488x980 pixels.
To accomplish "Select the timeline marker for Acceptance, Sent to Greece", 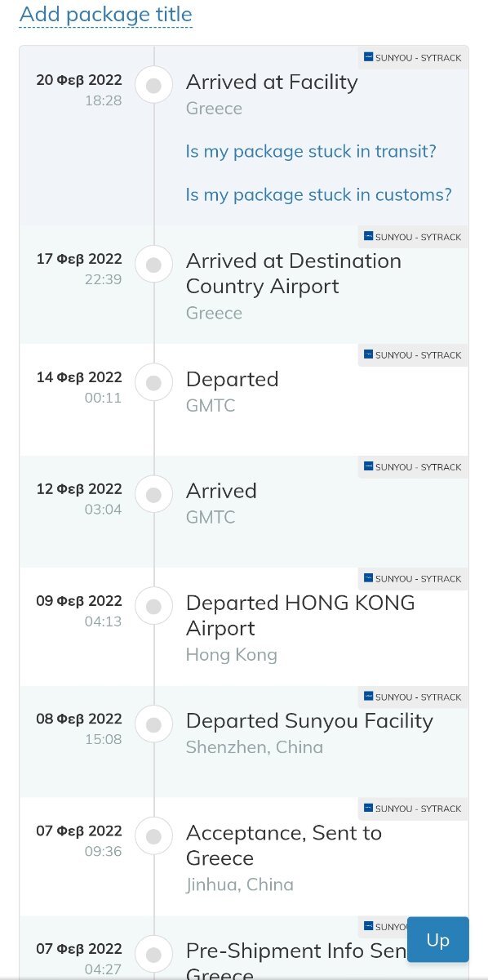I will [153, 836].
